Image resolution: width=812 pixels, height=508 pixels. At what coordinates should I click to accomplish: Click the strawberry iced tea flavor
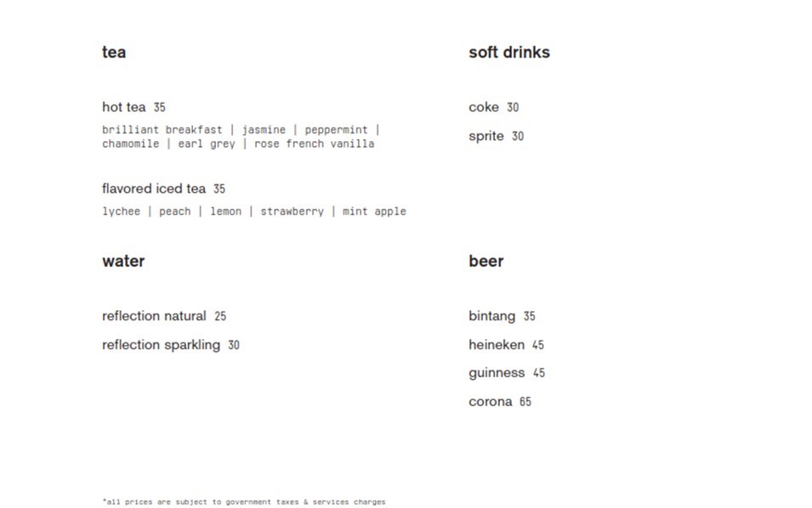pos(292,212)
